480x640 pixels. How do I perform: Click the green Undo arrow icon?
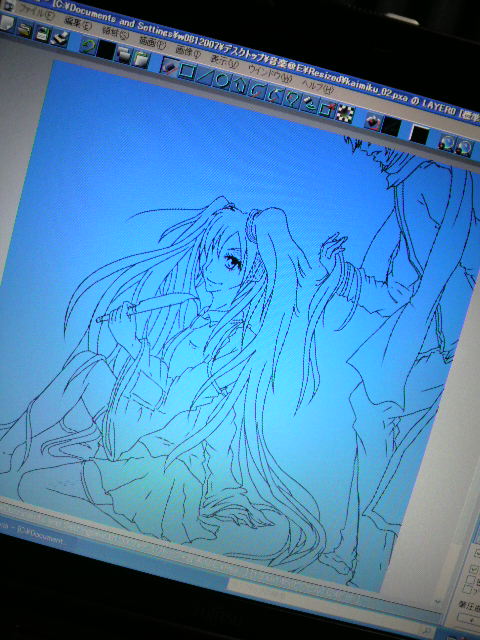[x=87, y=45]
